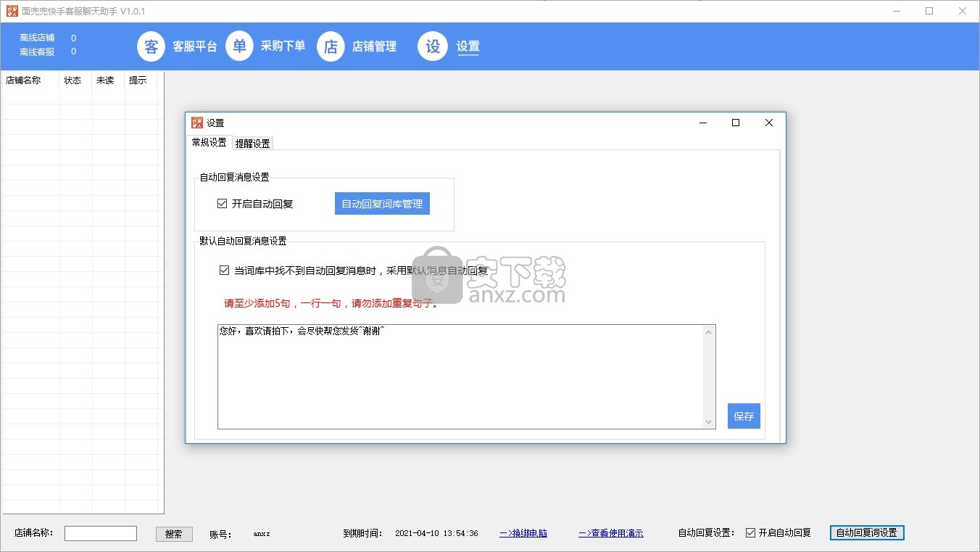The height and width of the screenshot is (552, 980).
Task: Sort by the 店铺名称 column header
Action: click(x=31, y=81)
